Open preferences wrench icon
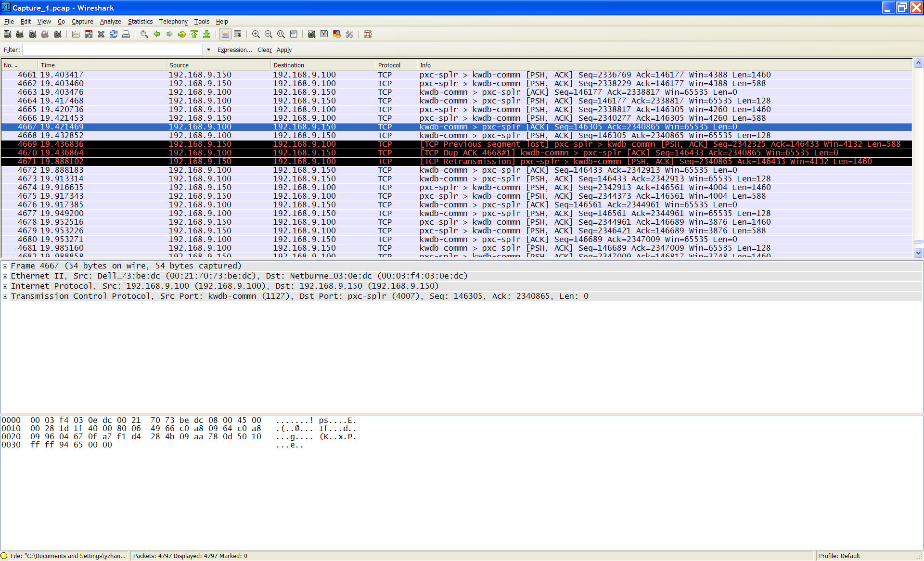The height and width of the screenshot is (561, 924). 349,34
